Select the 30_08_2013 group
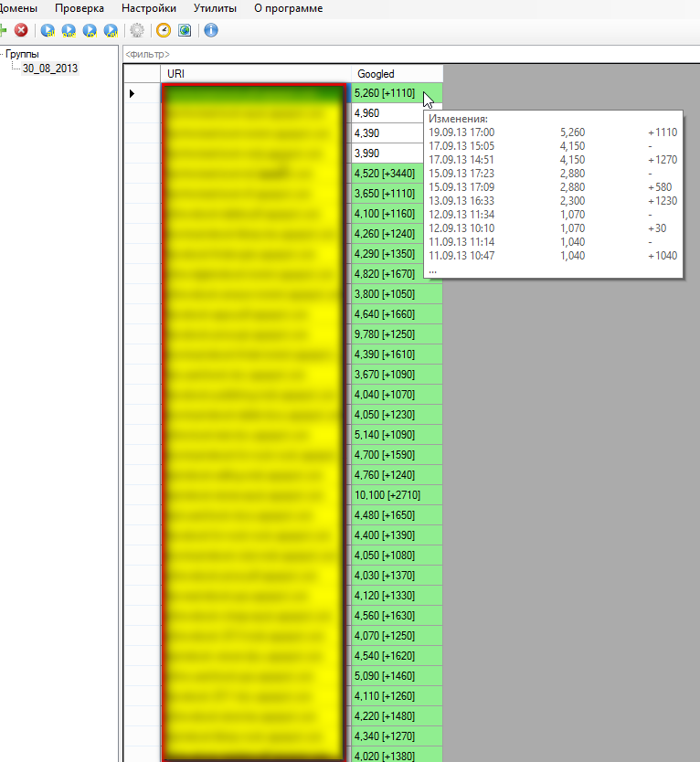This screenshot has width=700, height=762. (x=50, y=68)
